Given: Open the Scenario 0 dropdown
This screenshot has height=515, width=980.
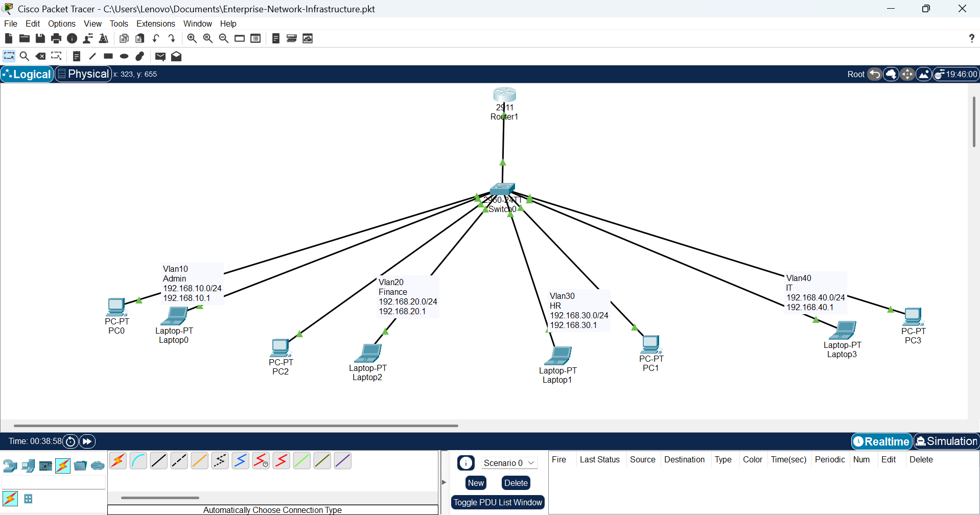Looking at the screenshot, I should pos(509,463).
